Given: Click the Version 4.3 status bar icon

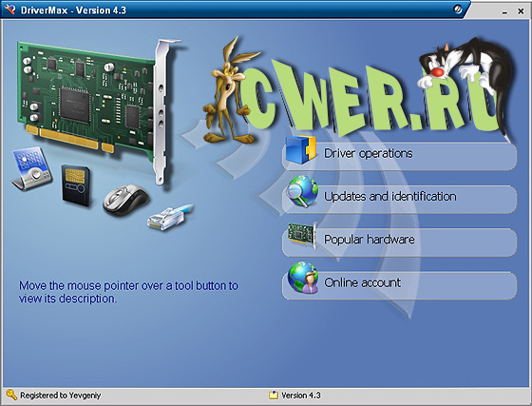Looking at the screenshot, I should pos(274,396).
